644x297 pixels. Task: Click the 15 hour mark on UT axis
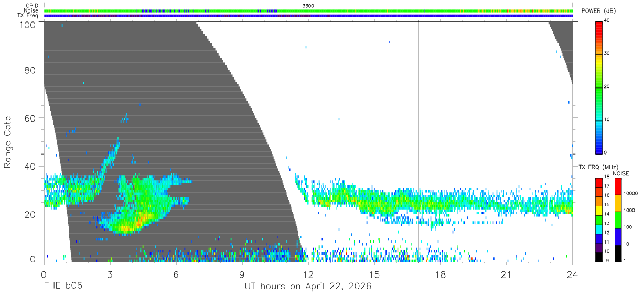click(374, 274)
